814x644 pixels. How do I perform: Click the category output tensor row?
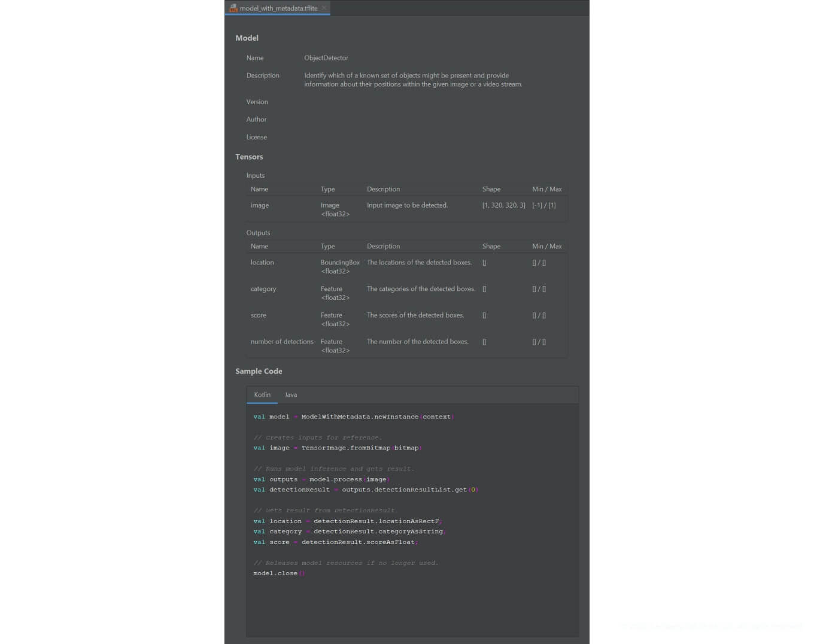(x=407, y=293)
